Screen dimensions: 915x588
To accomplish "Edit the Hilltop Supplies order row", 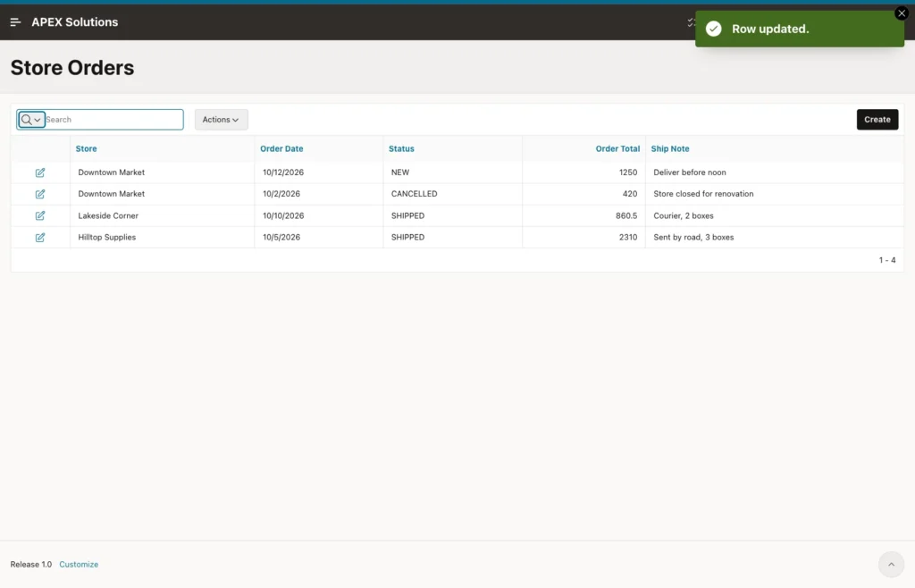I will pos(39,238).
